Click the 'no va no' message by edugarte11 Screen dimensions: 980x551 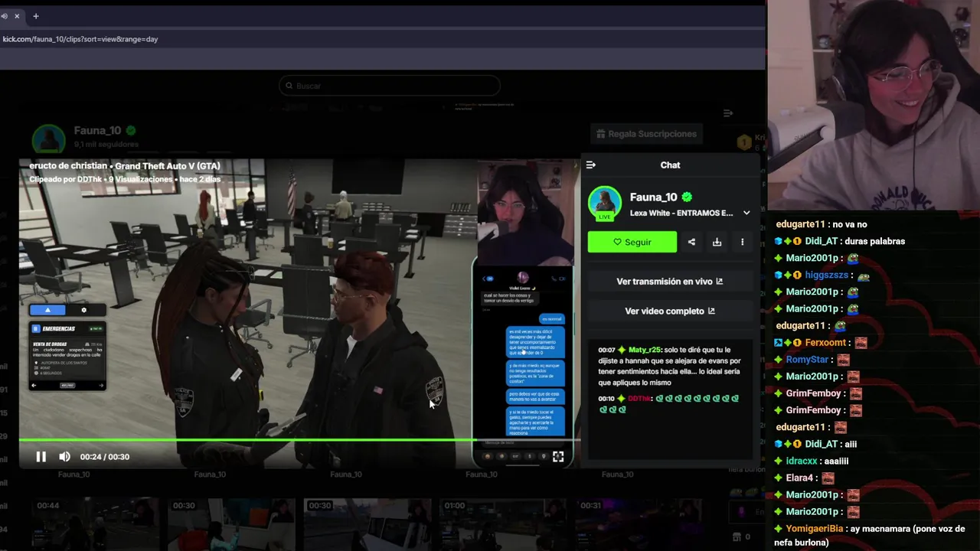[x=850, y=225]
